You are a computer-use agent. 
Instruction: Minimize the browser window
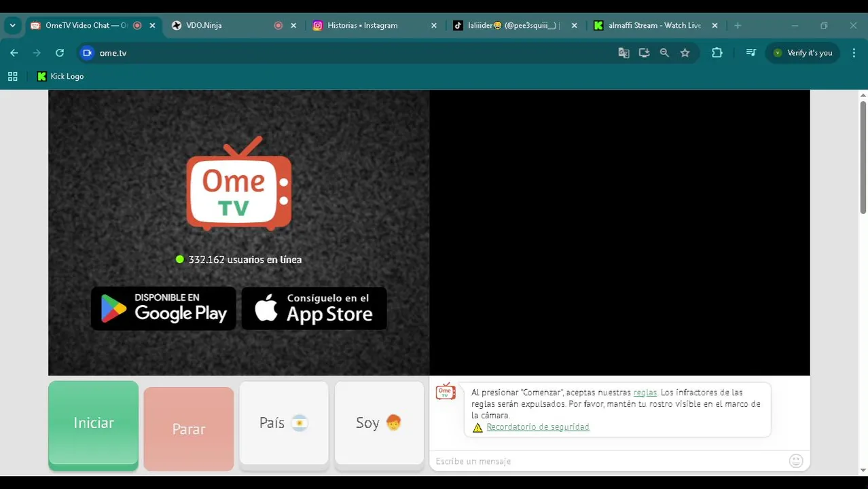tap(795, 25)
